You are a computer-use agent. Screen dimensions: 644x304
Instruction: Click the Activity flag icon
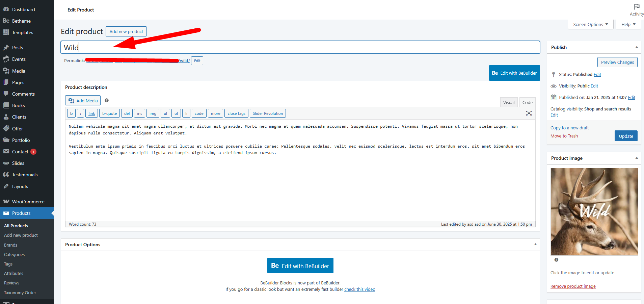coord(637,7)
